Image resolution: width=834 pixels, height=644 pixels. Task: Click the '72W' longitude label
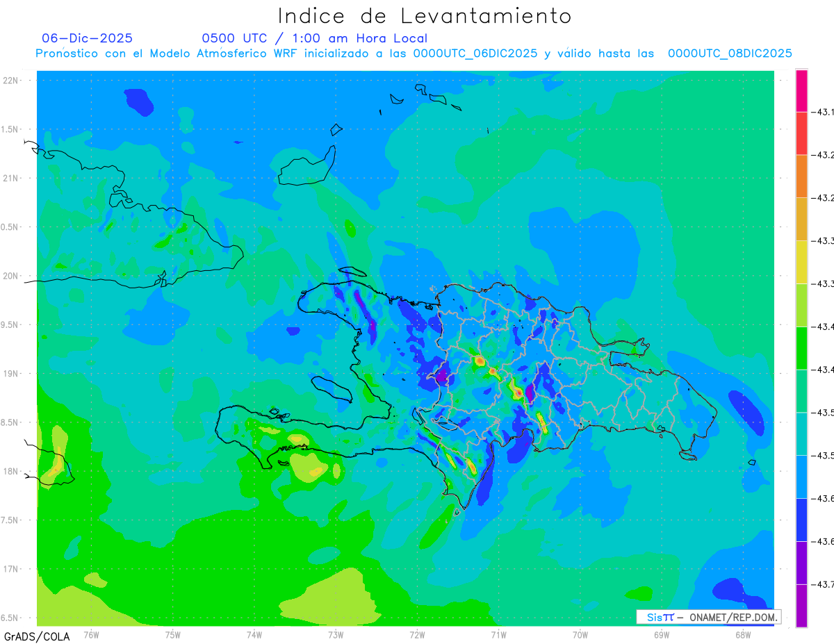click(x=417, y=634)
